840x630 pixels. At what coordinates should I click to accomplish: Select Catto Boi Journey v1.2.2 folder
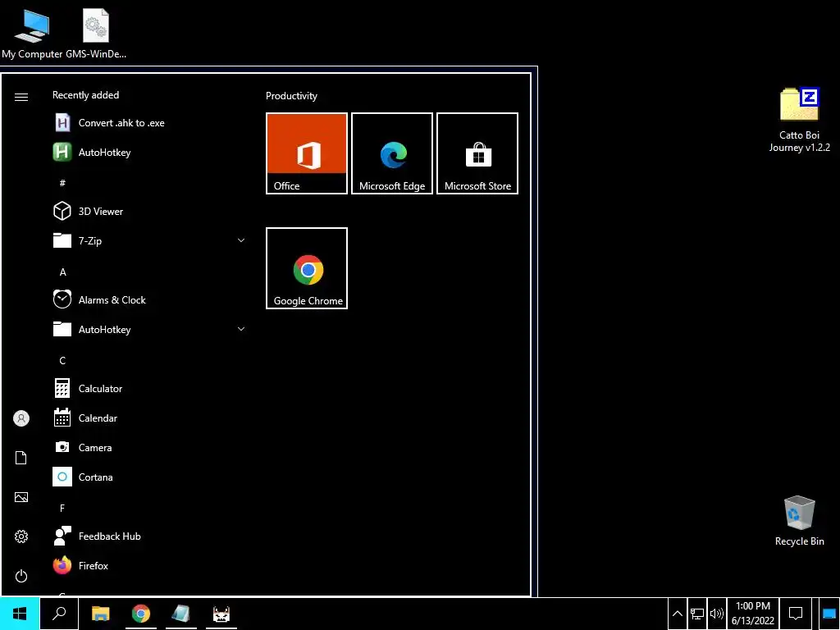799,120
